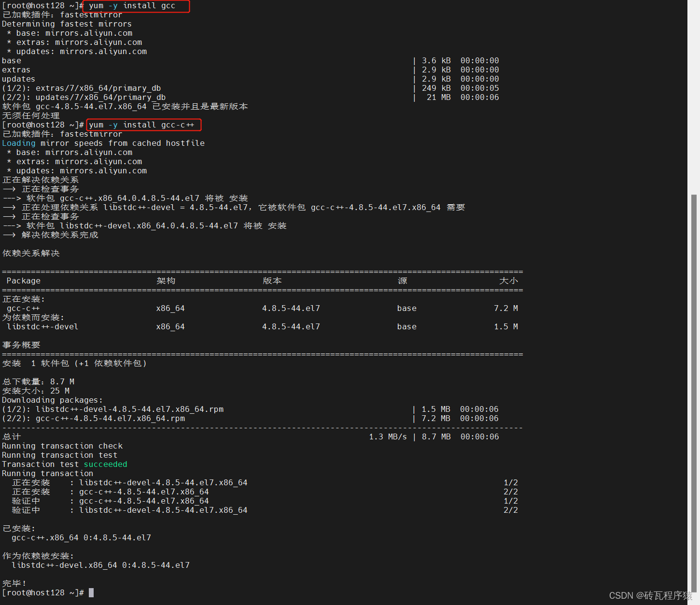Screen dimensions: 700x605
Task: Click the 'yum -y install gcc' command text
Action: (x=132, y=6)
